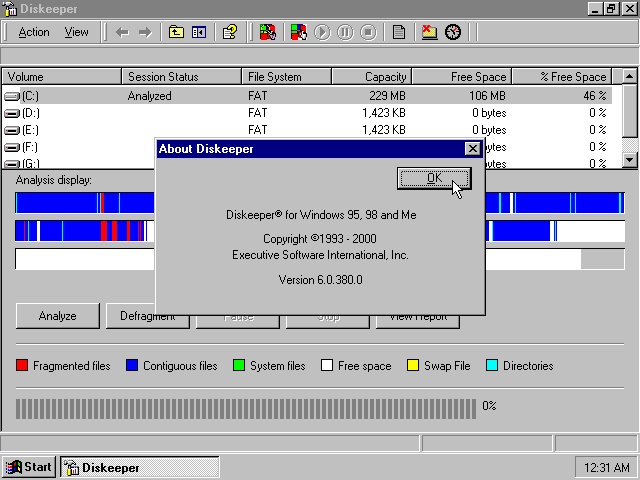Minimize the Diskeeper window

click(595, 9)
